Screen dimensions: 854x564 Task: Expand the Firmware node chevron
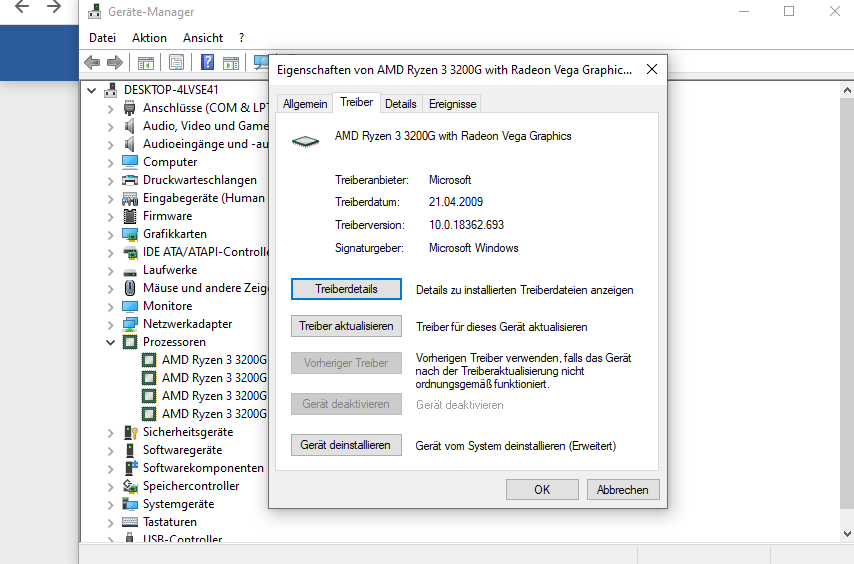[111, 217]
